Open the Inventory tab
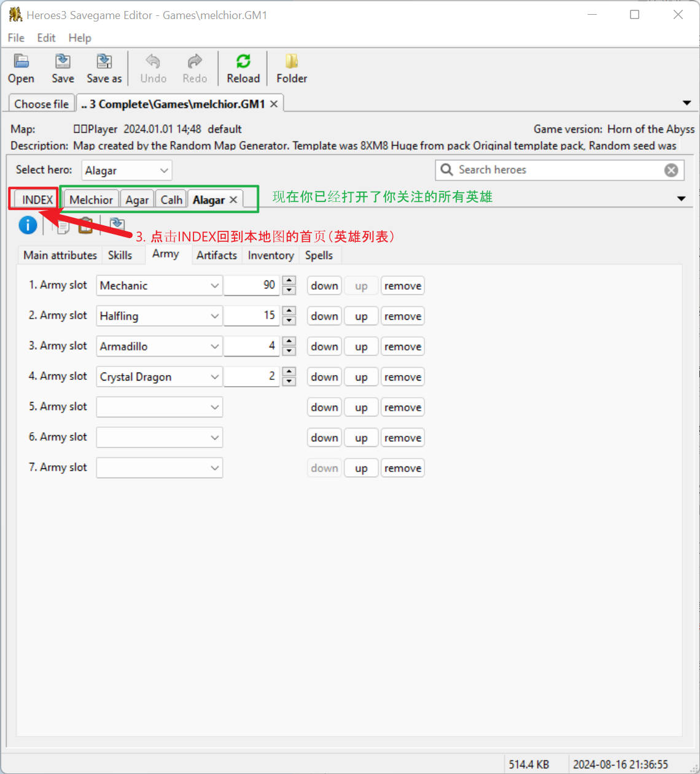This screenshot has width=700, height=774. (x=271, y=255)
